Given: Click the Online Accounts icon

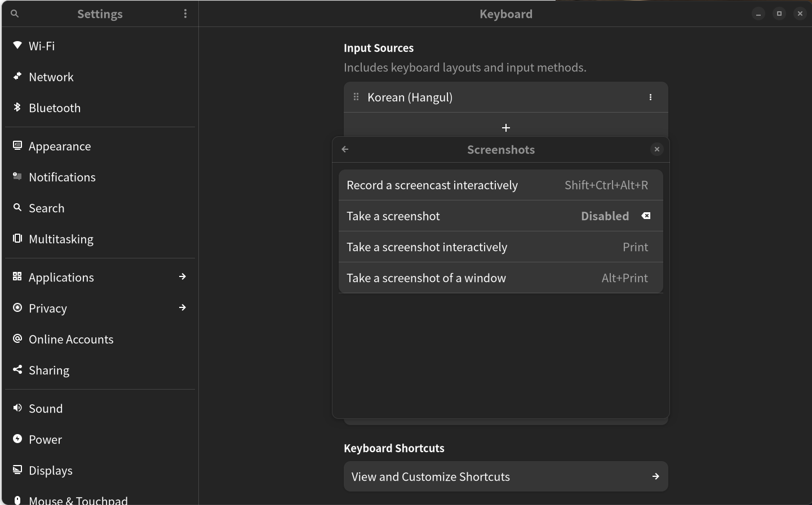Looking at the screenshot, I should pos(17,338).
